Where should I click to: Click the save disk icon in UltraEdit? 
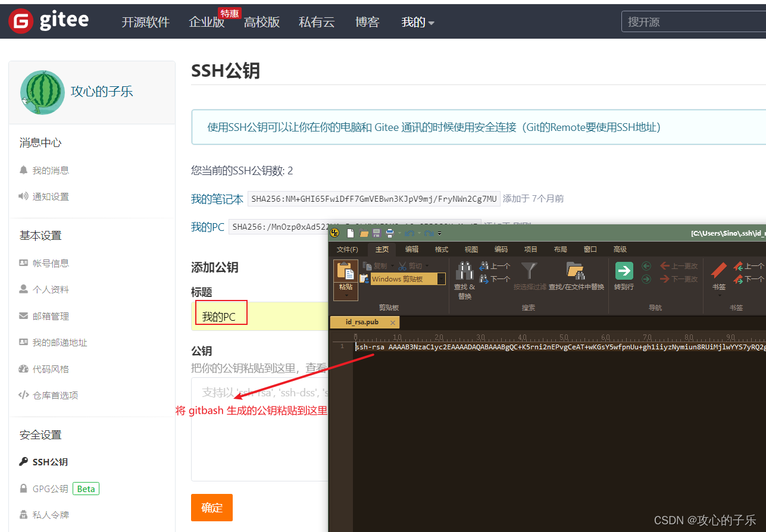[x=377, y=233]
